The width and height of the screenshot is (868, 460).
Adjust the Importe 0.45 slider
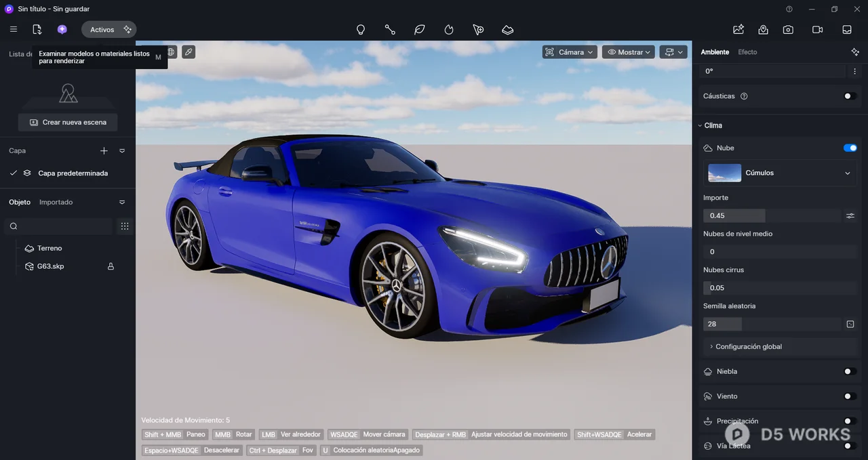772,215
